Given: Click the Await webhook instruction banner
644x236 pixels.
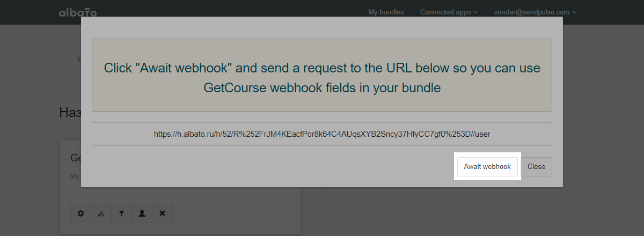Looking at the screenshot, I should click(322, 75).
